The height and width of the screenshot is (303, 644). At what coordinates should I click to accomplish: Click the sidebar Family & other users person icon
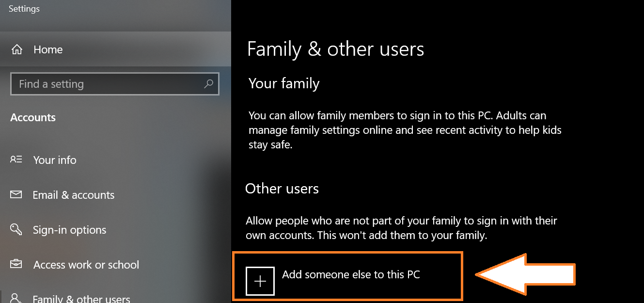click(x=16, y=297)
